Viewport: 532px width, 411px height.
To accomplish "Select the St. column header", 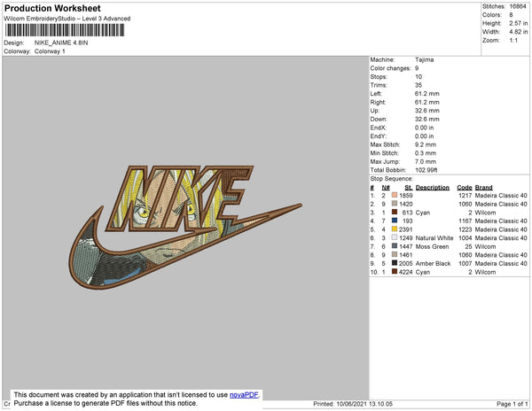I will (x=409, y=188).
